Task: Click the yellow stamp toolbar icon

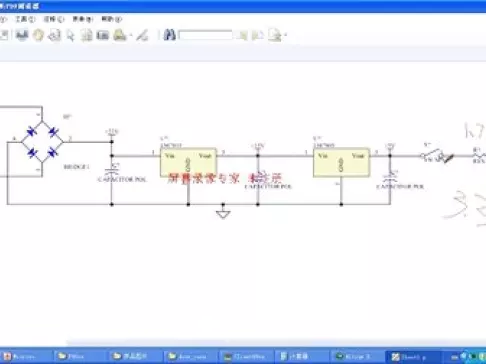Action: click(x=120, y=35)
